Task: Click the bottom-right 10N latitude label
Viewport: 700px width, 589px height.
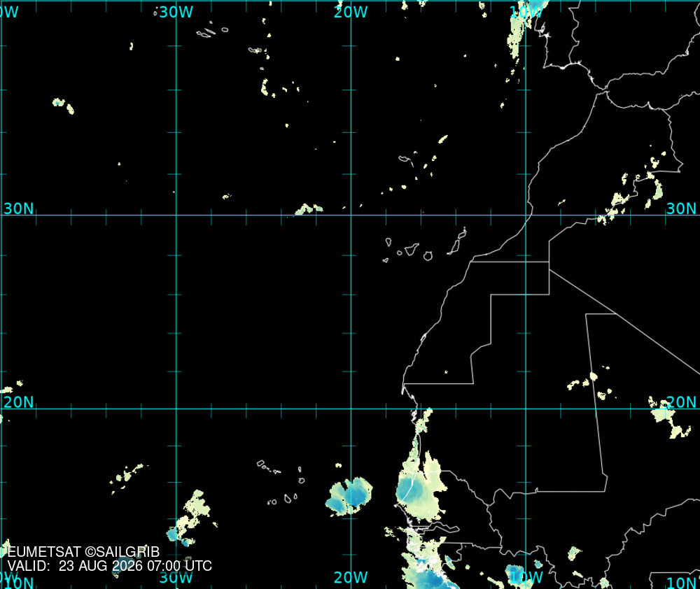Action: (x=681, y=582)
